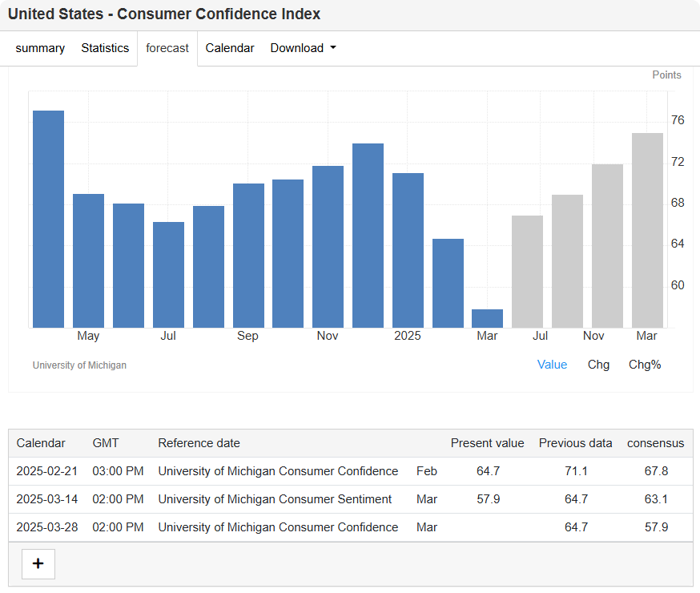Click the blue March bar in chart
700x593 pixels.
(x=487, y=318)
